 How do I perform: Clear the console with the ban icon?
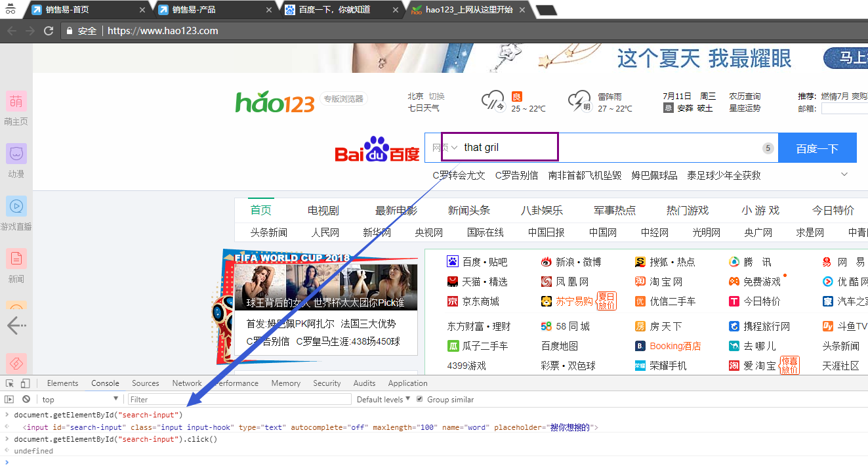point(26,399)
